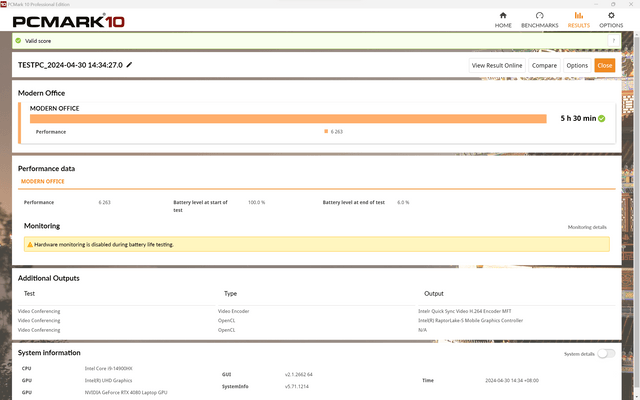Click the warning icon in monitoring notice
This screenshot has width=640, height=400.
tap(30, 244)
